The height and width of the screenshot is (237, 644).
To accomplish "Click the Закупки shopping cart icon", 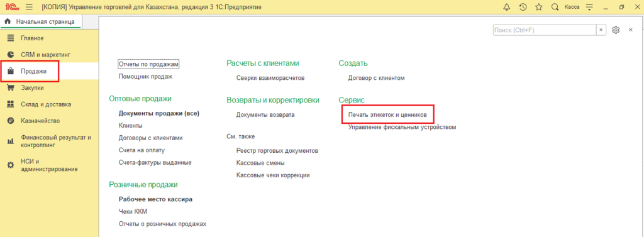I will (x=11, y=87).
